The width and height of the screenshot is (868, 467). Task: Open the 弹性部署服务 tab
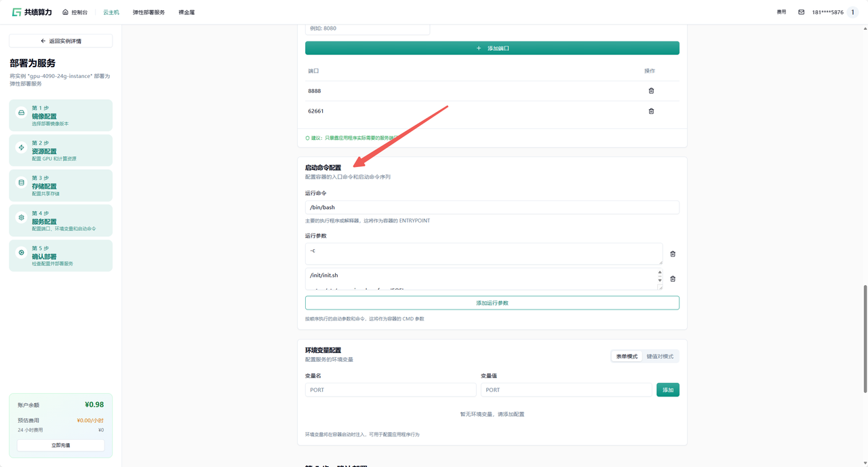[x=149, y=12]
